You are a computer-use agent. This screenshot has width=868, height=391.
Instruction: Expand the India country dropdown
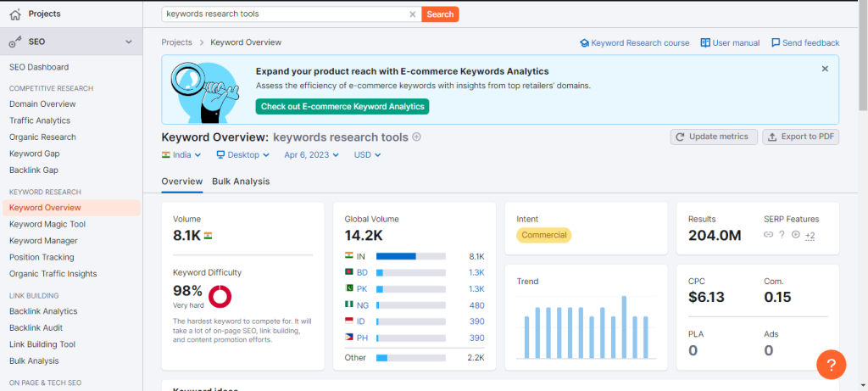click(x=181, y=155)
